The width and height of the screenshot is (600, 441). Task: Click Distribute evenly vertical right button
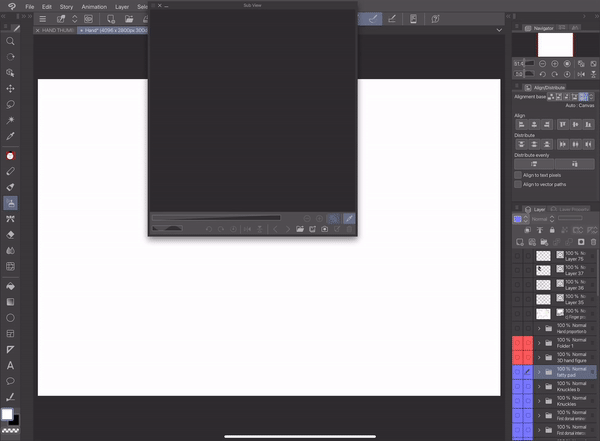click(x=574, y=164)
